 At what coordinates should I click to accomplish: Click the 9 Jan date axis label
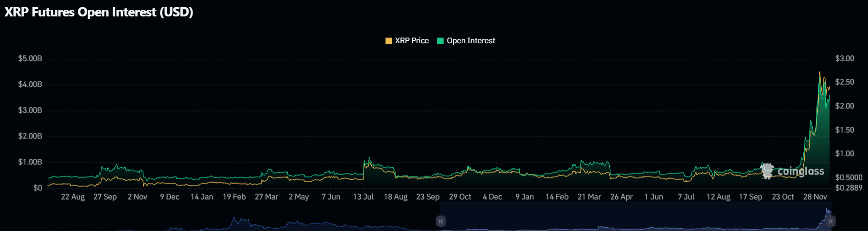524,197
